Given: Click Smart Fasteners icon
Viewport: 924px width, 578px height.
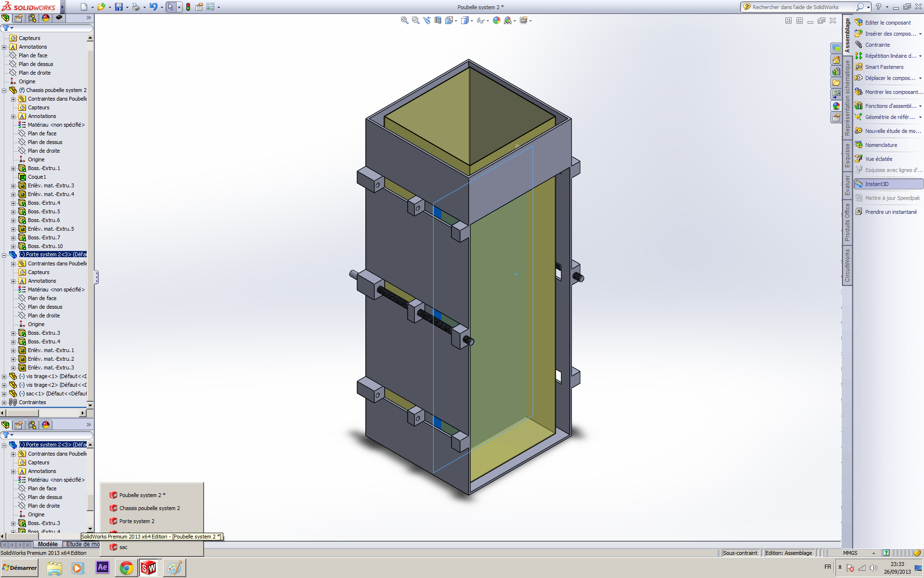Looking at the screenshot, I should point(859,66).
